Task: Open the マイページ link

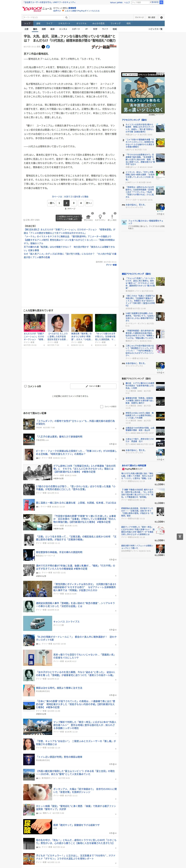Action: [139, 18]
